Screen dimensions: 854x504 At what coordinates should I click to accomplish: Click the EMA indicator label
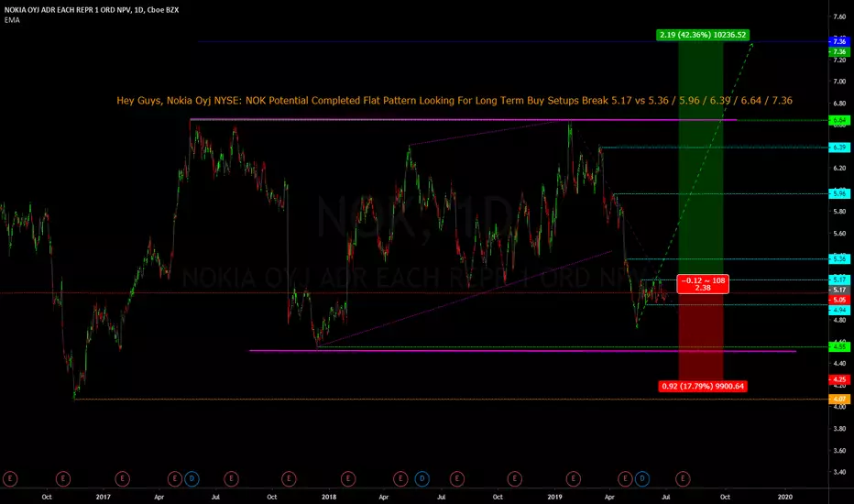[12, 20]
